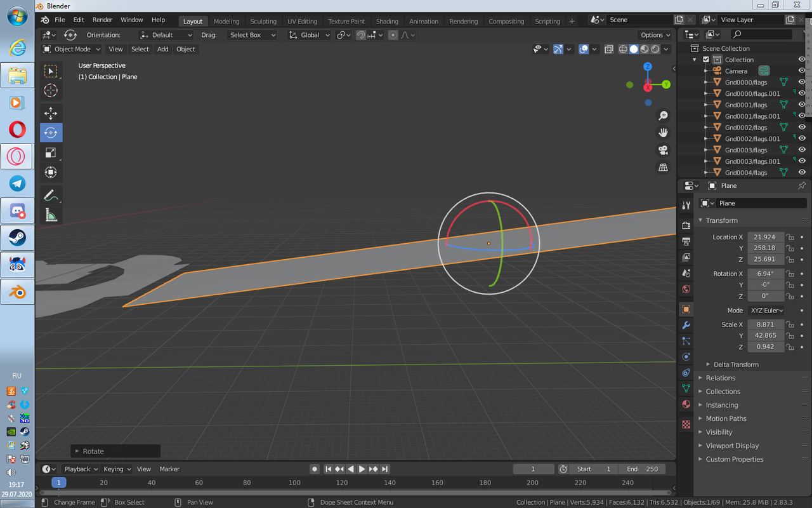Expand the Delta Transform panel
This screenshot has height=508, width=812.
736,364
